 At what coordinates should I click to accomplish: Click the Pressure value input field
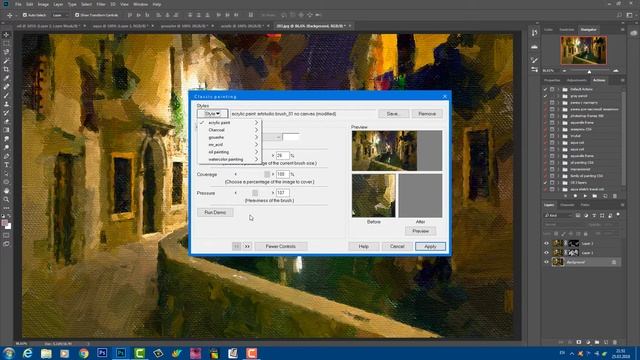tap(282, 193)
